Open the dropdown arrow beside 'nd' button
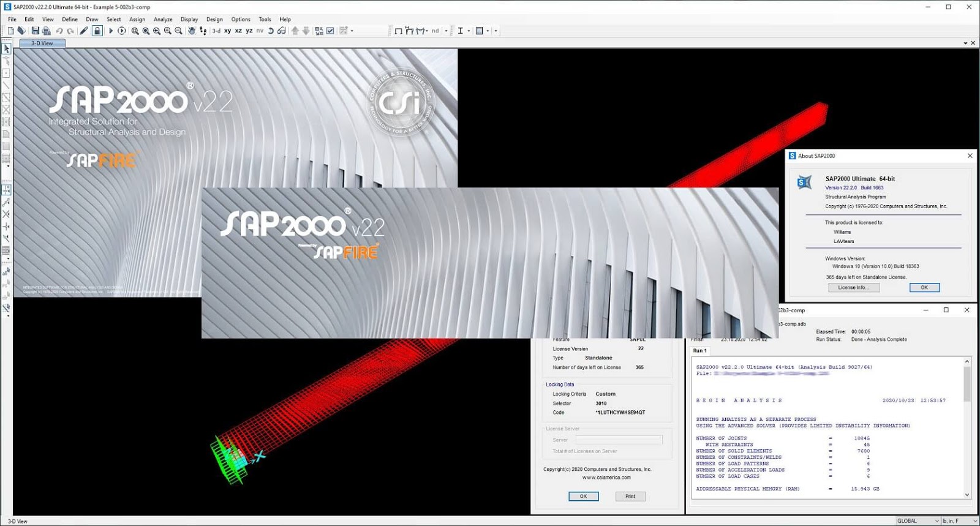 (x=446, y=31)
